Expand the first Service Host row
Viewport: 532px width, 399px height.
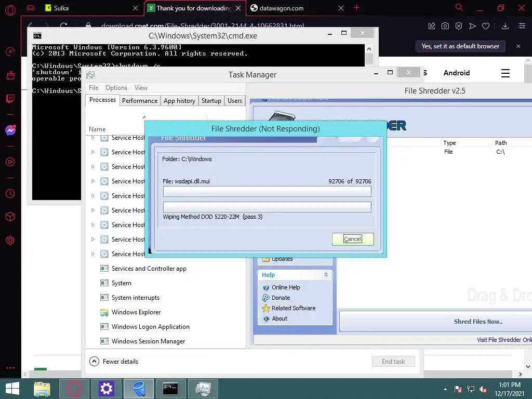(x=92, y=137)
